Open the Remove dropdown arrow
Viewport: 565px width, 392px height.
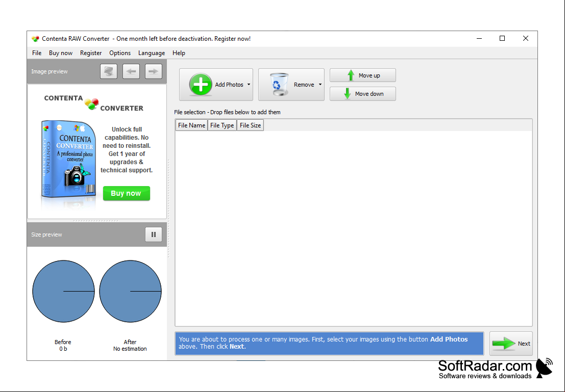(x=320, y=85)
